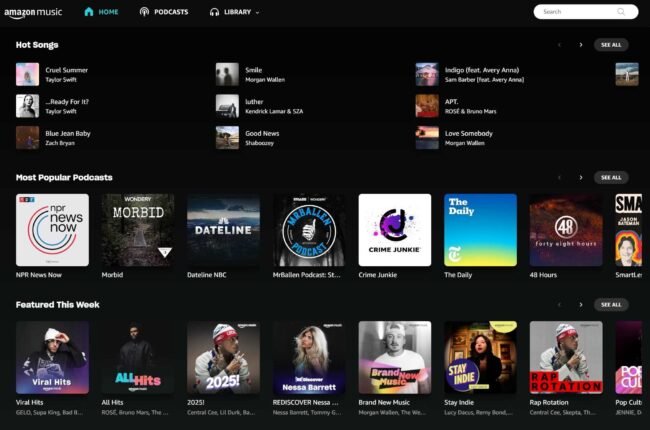Open the SmartLess podcast cover
This screenshot has width=650, height=430.
629,230
